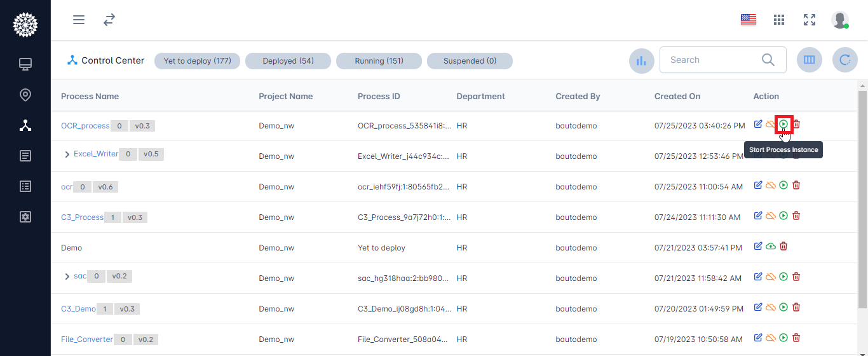
Task: Select Control Center sidebar icon
Action: (25, 125)
